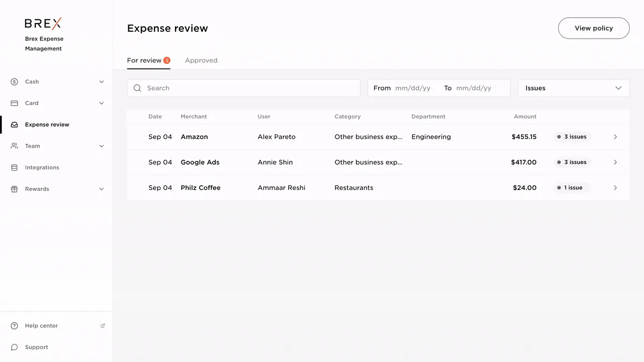
Task: Click the Support chat bubble icon
Action: coord(14,347)
